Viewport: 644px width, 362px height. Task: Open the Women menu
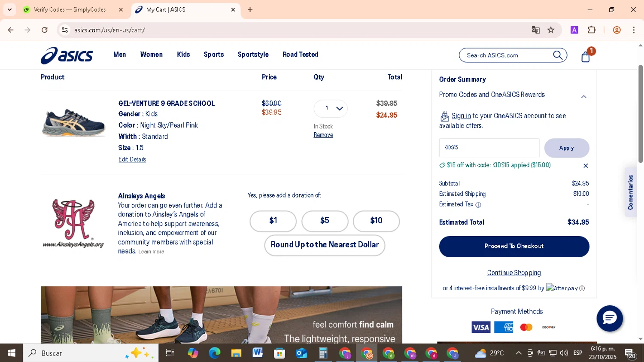[151, 55]
